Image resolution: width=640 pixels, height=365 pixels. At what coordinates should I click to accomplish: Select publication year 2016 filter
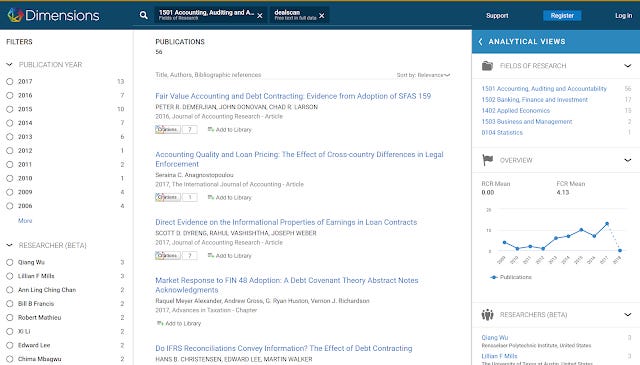[x=10, y=95]
